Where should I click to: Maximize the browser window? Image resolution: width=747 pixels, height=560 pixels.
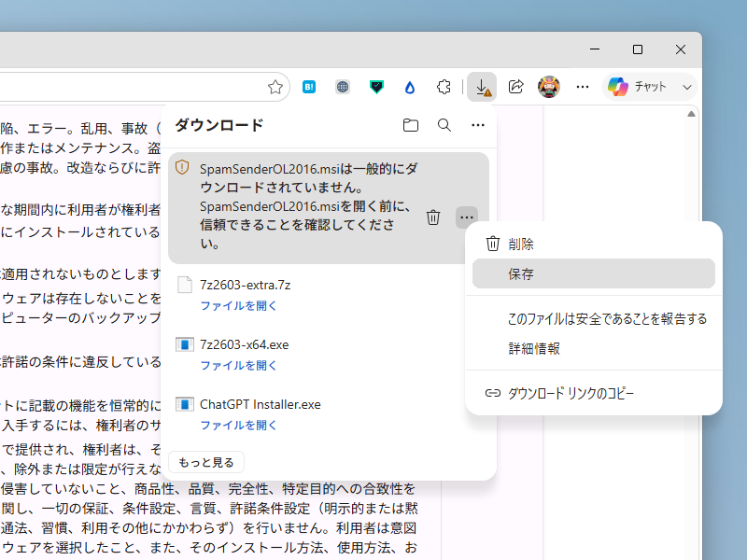tap(638, 49)
